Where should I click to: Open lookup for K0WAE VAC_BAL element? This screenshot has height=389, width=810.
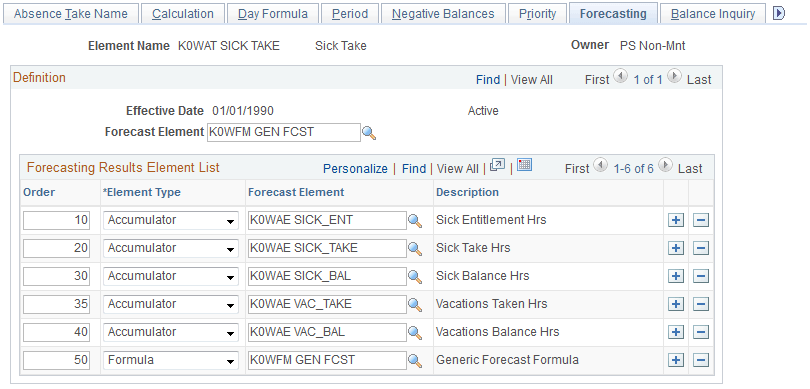coord(415,333)
